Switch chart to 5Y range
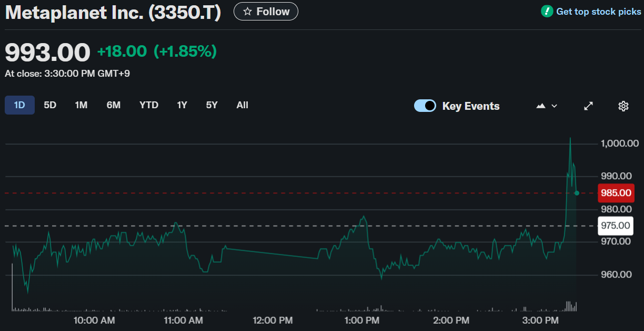This screenshot has height=331, width=644. click(212, 105)
